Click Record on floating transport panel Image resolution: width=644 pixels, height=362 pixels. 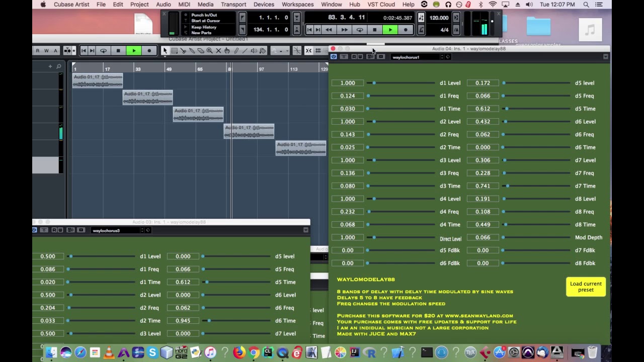[406, 30]
